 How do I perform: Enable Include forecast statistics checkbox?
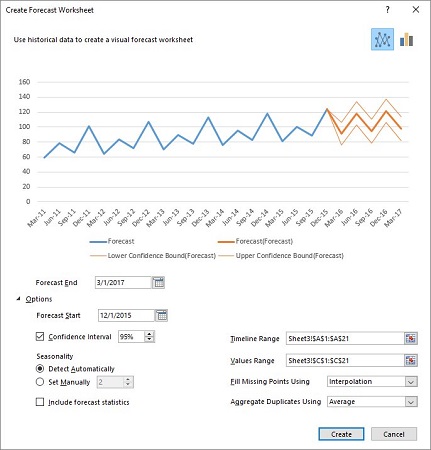tap(40, 402)
